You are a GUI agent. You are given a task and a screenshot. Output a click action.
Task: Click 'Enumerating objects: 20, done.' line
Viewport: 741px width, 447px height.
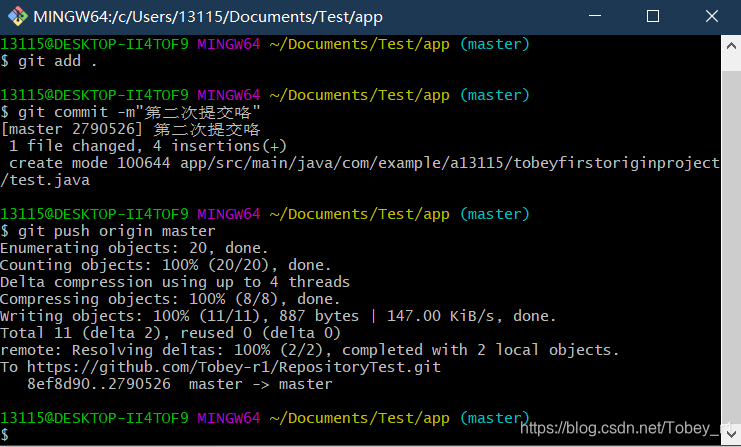[x=134, y=248]
